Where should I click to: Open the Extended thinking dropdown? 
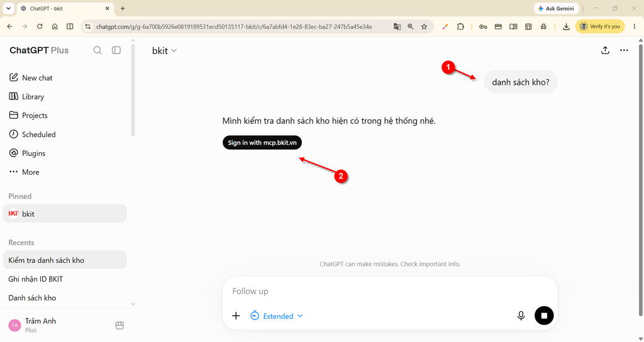(277, 316)
